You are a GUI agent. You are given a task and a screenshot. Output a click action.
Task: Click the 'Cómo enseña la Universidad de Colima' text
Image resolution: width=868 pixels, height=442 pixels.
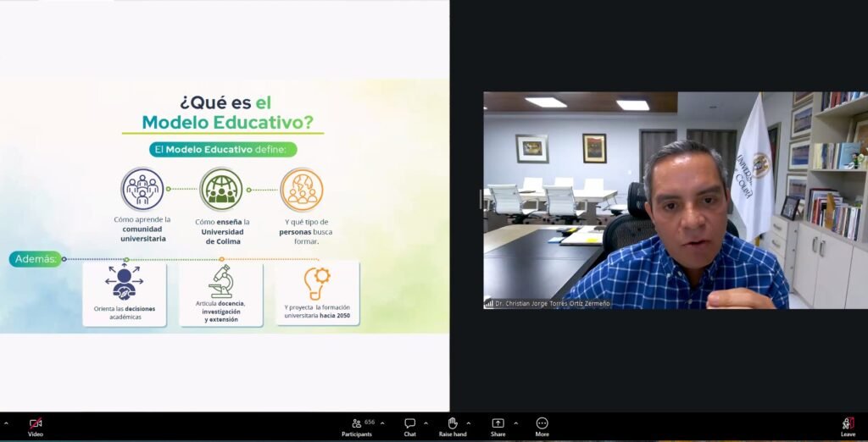click(222, 231)
